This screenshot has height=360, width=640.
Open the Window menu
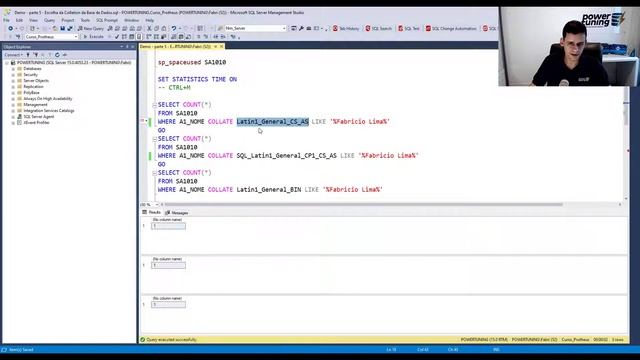[x=131, y=20]
